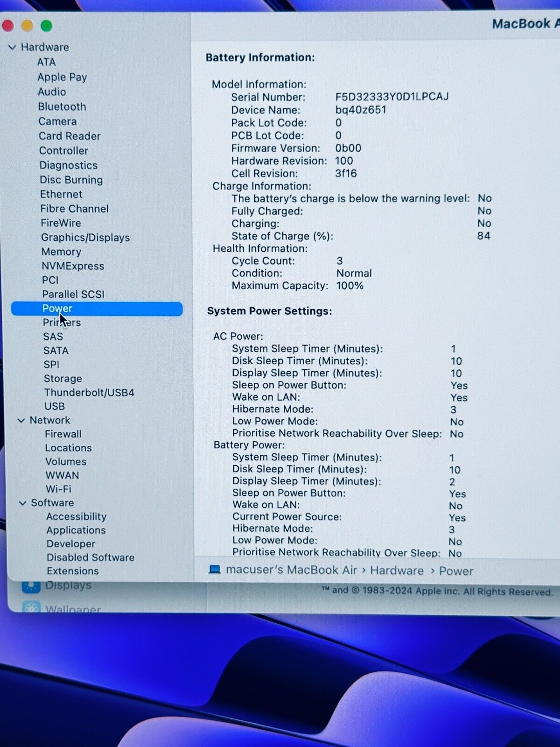Open the Camera hardware entry
The width and height of the screenshot is (560, 747).
[57, 121]
